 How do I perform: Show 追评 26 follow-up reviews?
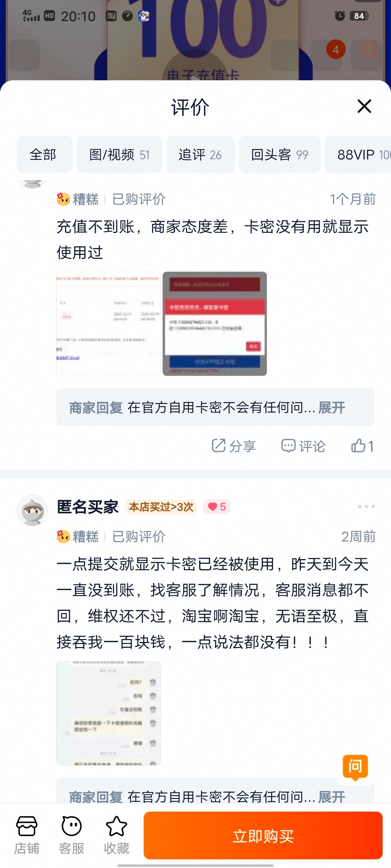click(200, 154)
